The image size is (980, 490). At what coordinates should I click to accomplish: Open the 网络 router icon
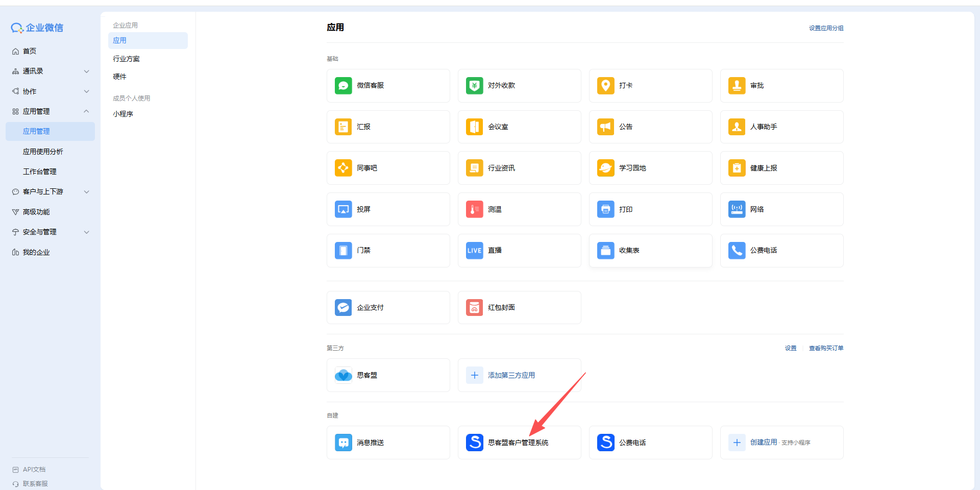[x=737, y=209]
